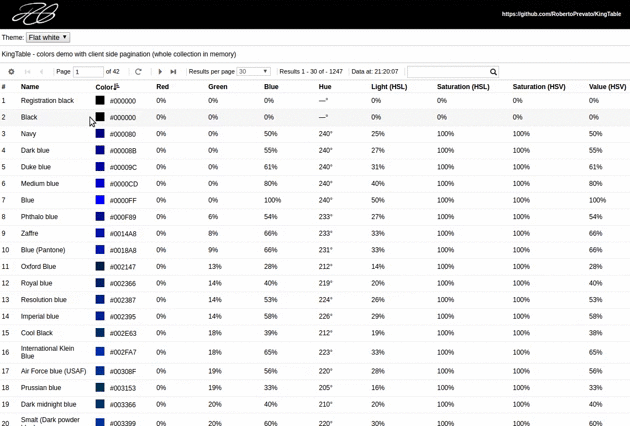This screenshot has width=630, height=426.
Task: Sort by the Hue column header
Action: pyautogui.click(x=325, y=86)
